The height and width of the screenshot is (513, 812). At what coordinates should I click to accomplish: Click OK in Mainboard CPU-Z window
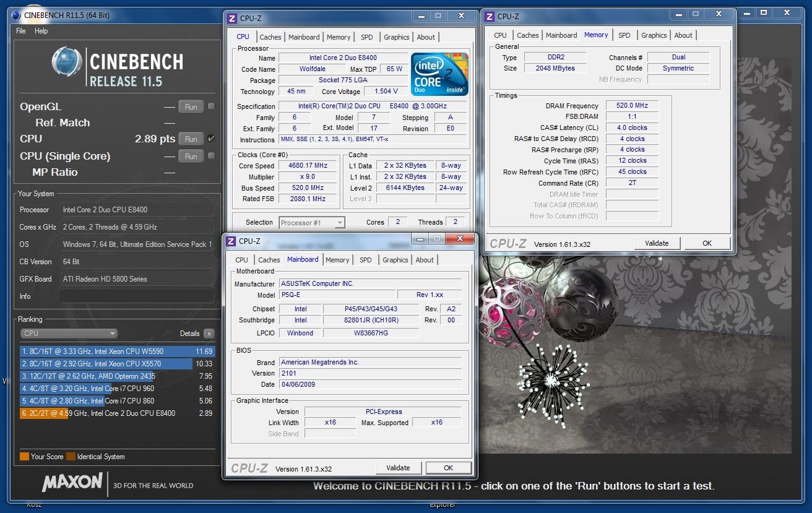(449, 468)
